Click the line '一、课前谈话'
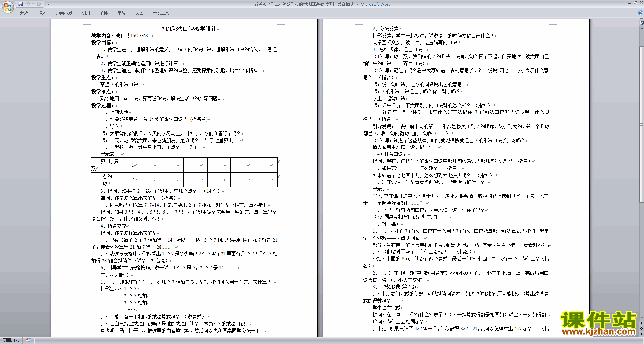 [x=115, y=112]
